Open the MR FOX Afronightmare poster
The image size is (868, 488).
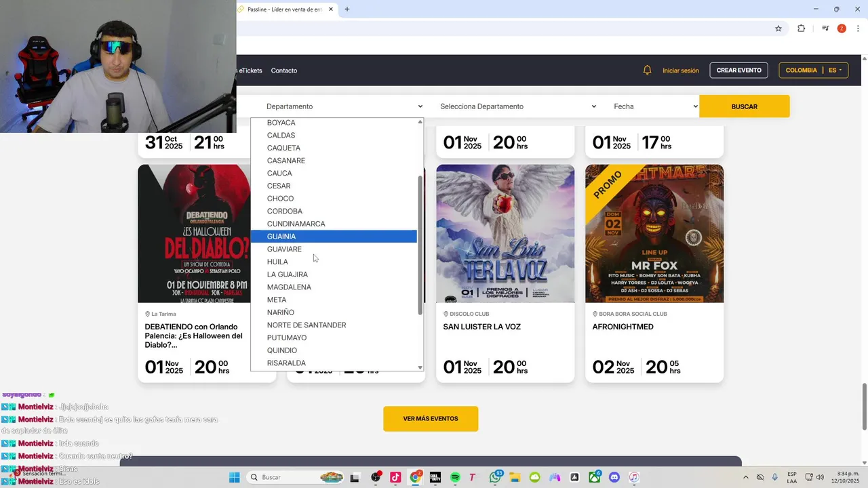(x=654, y=234)
